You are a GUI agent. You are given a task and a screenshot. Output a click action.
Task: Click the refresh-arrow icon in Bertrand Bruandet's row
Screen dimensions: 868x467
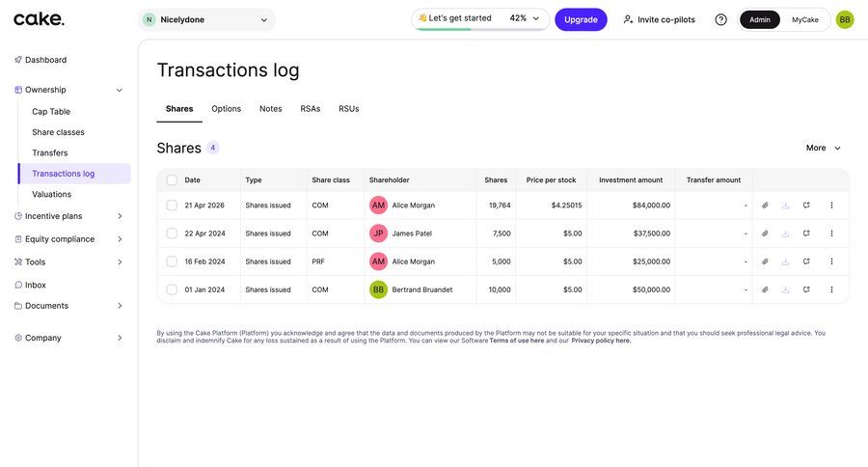point(806,289)
